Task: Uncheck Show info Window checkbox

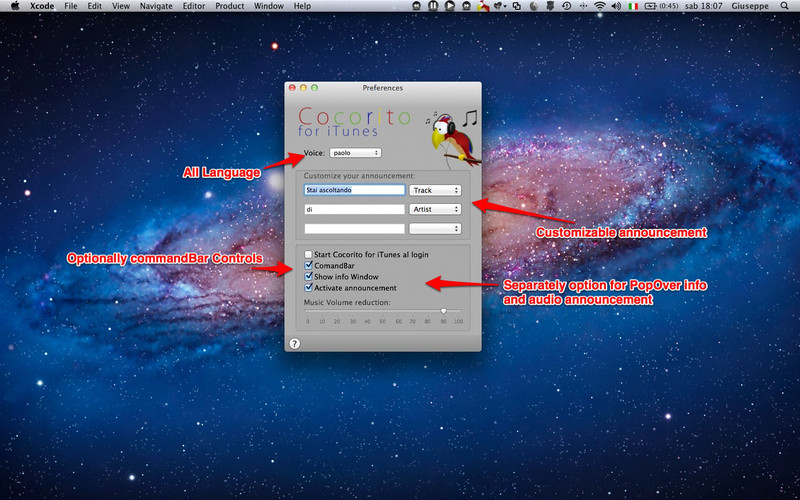Action: [308, 277]
